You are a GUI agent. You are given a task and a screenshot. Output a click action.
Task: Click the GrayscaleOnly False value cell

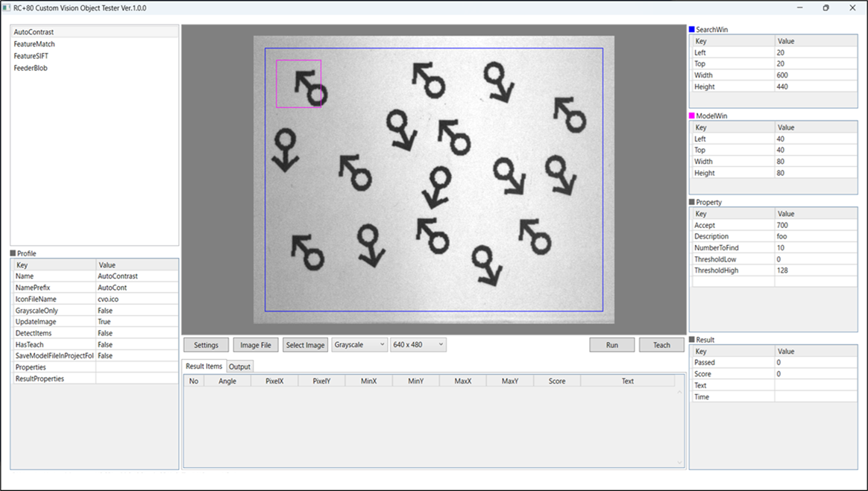[136, 311]
